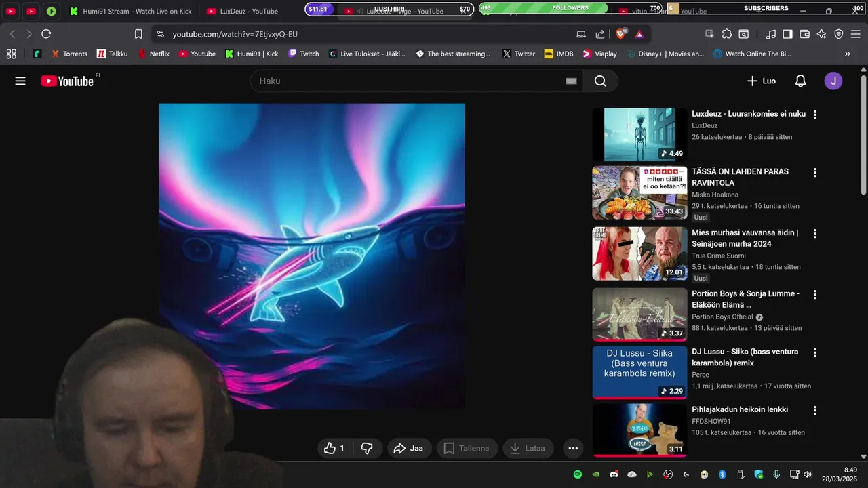Open options menu for TÄSSÄ ON LAHDEN PARAS RAVINTOLA

pyautogui.click(x=815, y=172)
